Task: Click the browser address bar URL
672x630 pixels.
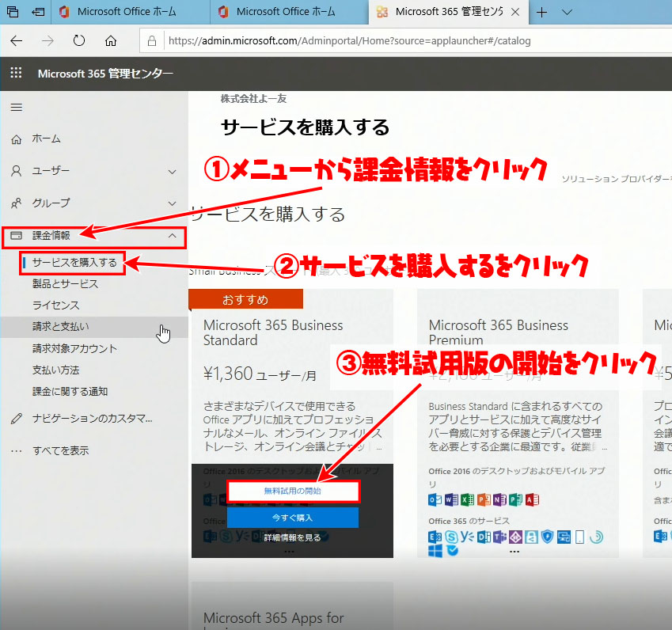Action: point(349,40)
